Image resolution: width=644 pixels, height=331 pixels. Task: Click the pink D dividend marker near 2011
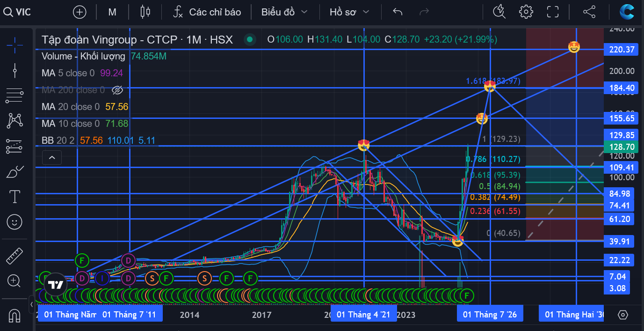[x=128, y=260]
